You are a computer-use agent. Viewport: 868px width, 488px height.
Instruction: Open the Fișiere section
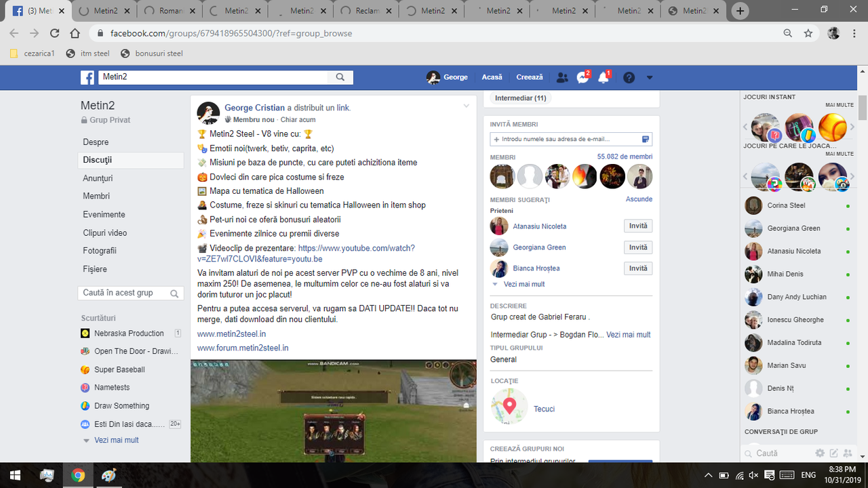click(x=95, y=269)
